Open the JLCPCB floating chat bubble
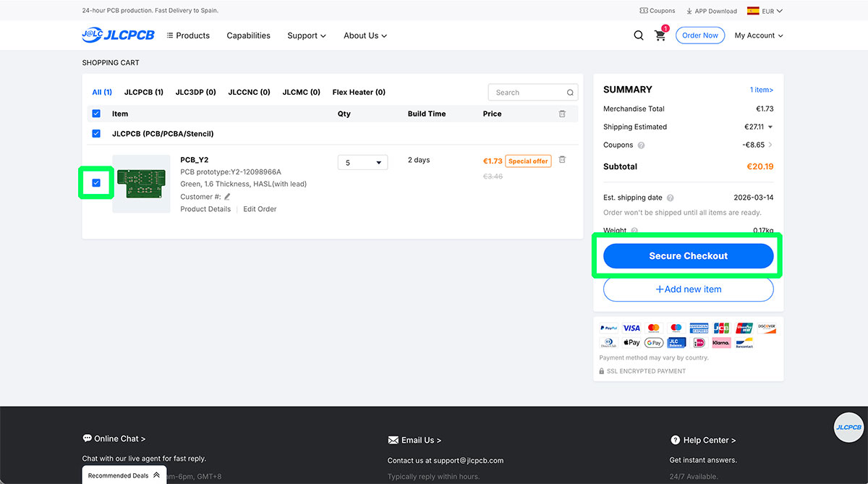The image size is (868, 484). click(848, 428)
